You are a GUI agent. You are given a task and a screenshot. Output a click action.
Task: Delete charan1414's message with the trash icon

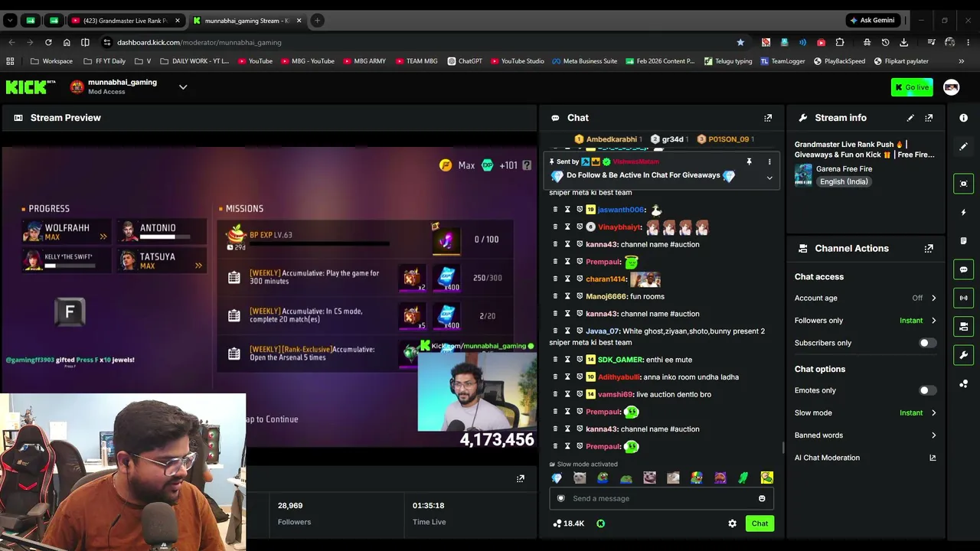click(555, 279)
